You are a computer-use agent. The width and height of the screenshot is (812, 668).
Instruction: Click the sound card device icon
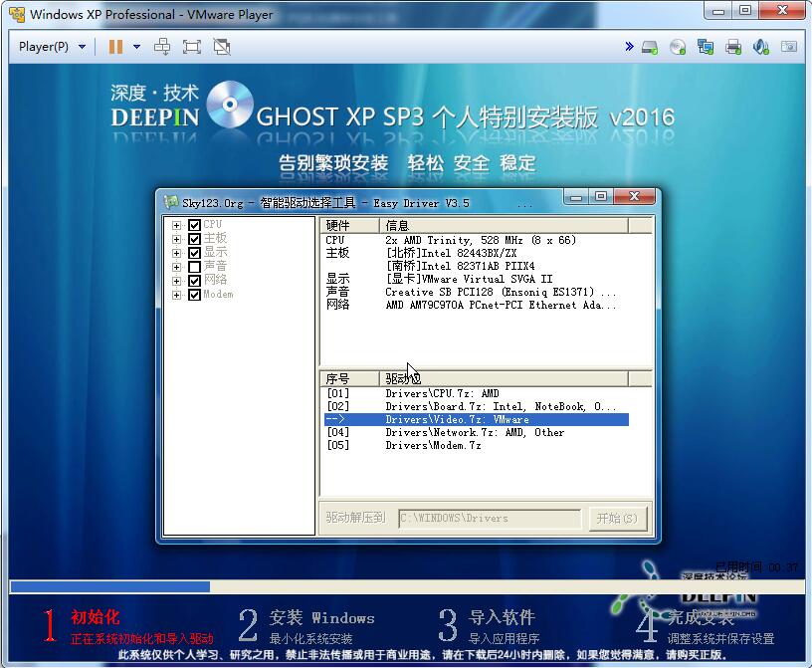(x=761, y=47)
